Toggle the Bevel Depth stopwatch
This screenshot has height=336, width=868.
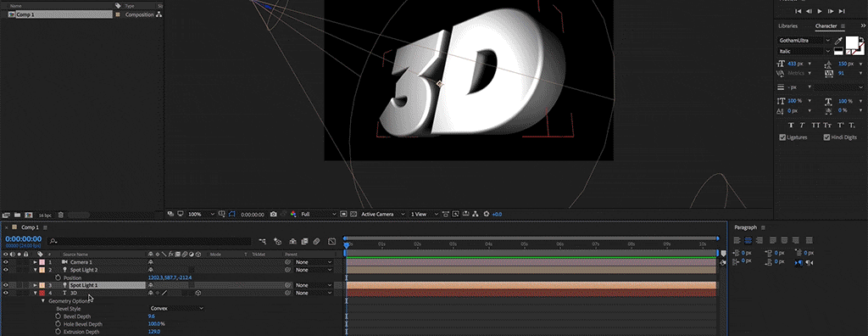click(x=58, y=316)
